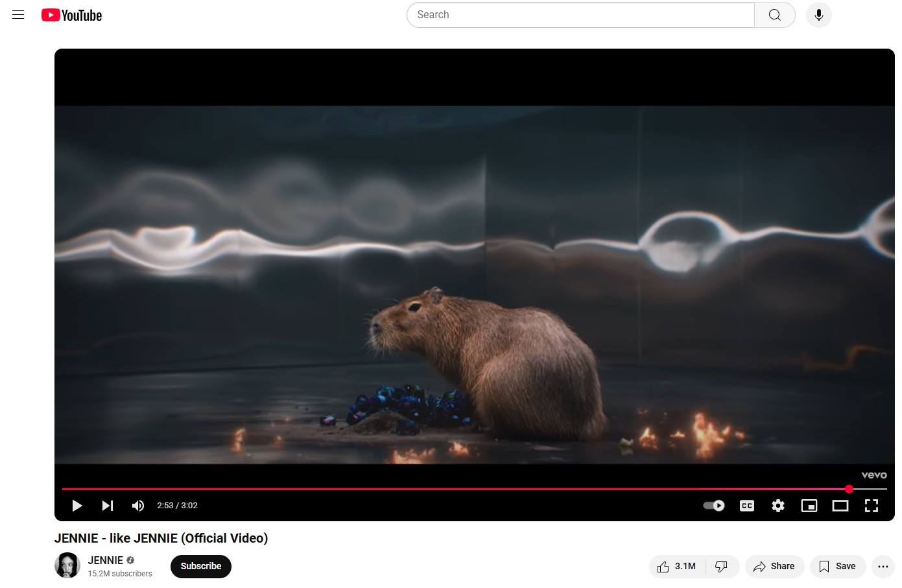
Task: Enter full screen mode
Action: pyautogui.click(x=872, y=506)
